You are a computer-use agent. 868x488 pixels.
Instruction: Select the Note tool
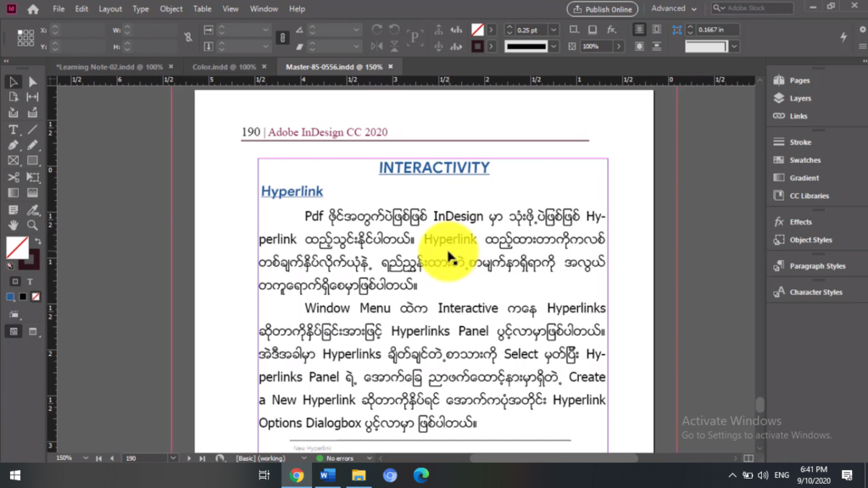14,210
